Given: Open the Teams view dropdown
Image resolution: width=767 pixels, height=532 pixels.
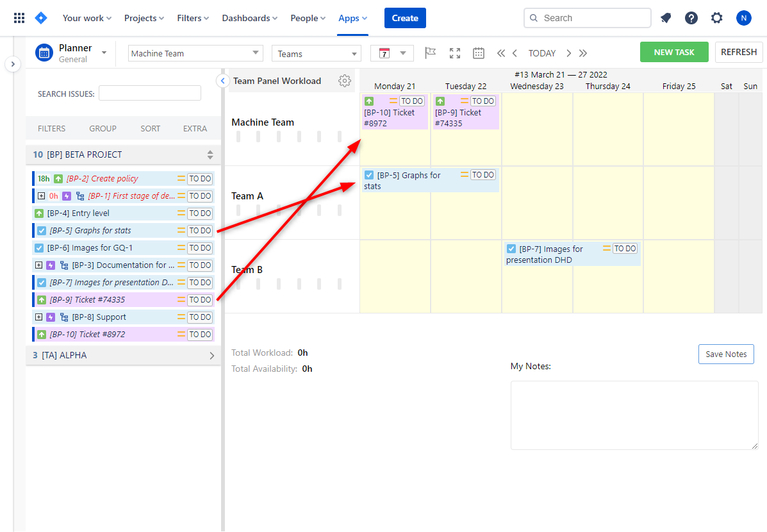Looking at the screenshot, I should [x=316, y=53].
